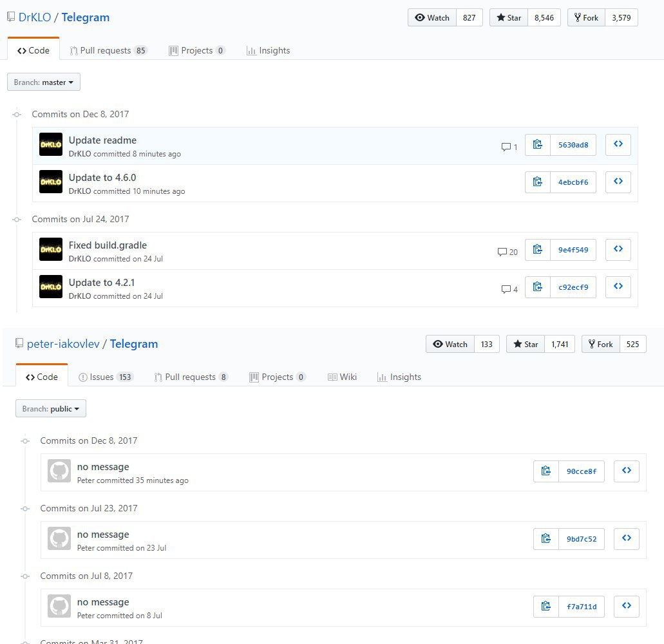This screenshot has height=644, width=664.
Task: View 8,546 stargazers of DrKLO repository
Action: point(544,18)
